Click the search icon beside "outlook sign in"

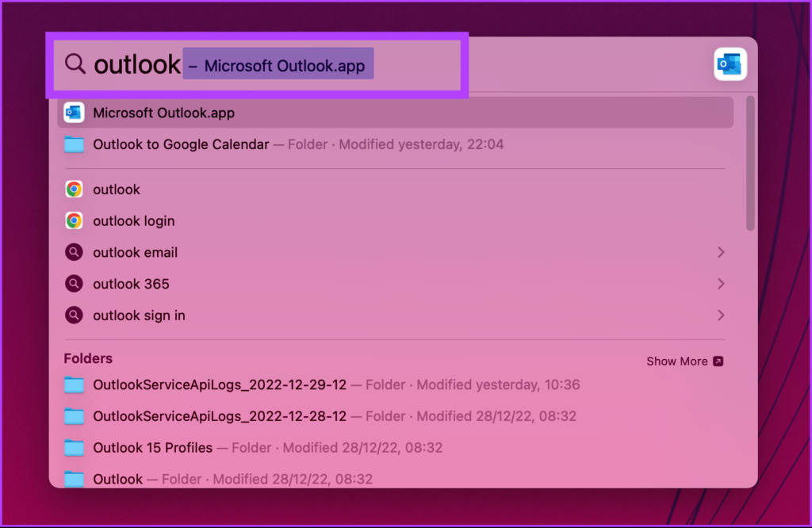tap(74, 316)
